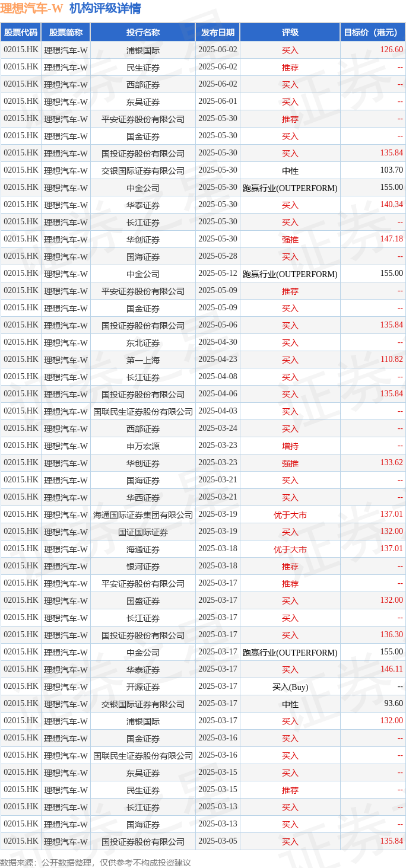Click target price 93.60

pos(394,704)
